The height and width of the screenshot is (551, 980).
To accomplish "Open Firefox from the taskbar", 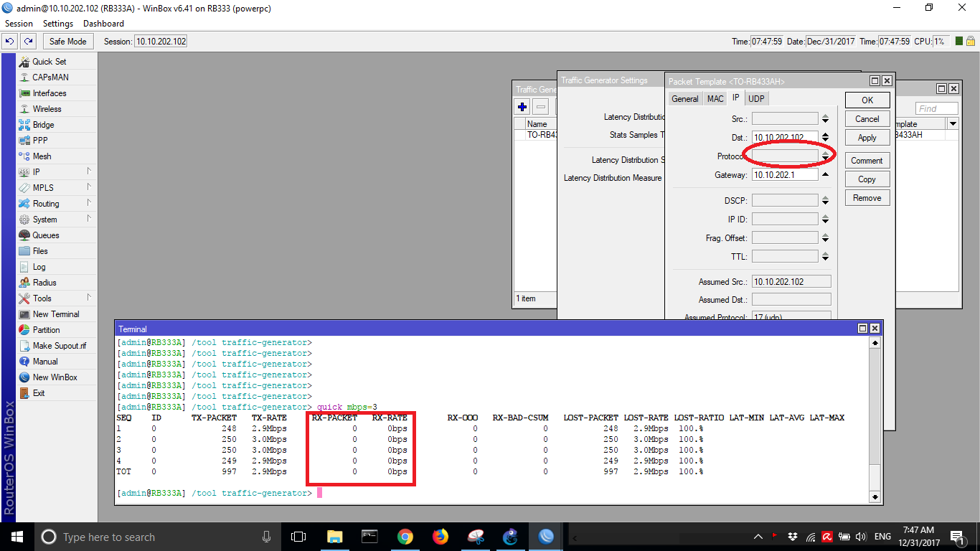I will point(440,537).
